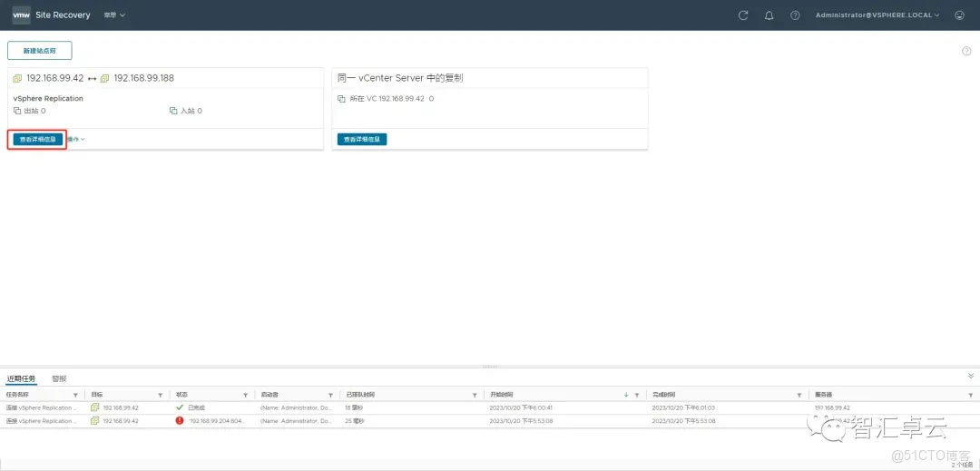Click the page help icon below header
This screenshot has width=980, height=471.
966,51
